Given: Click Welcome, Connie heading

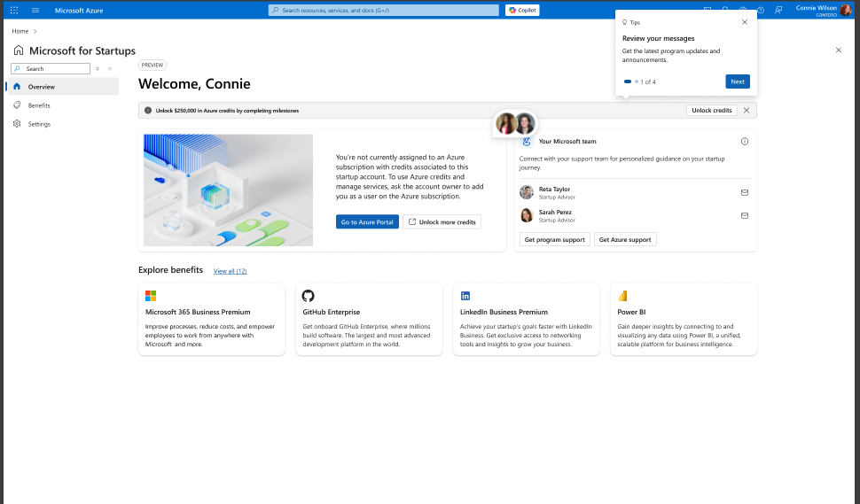Looking at the screenshot, I should pyautogui.click(x=194, y=84).
